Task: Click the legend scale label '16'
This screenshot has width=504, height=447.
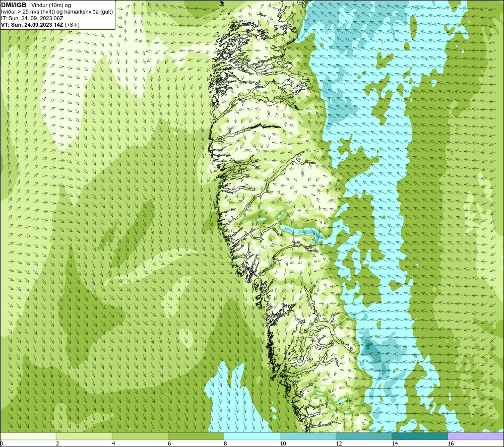Action: (x=451, y=443)
